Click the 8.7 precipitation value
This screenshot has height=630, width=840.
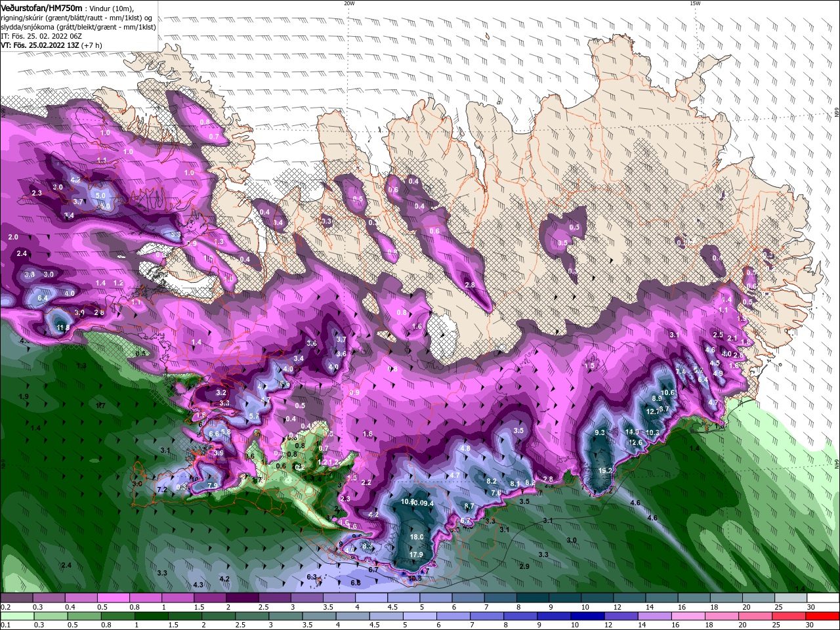coord(469,506)
